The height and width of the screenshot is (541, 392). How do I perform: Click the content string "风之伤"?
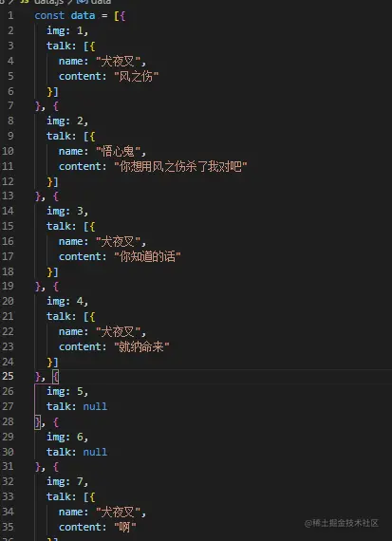137,76
